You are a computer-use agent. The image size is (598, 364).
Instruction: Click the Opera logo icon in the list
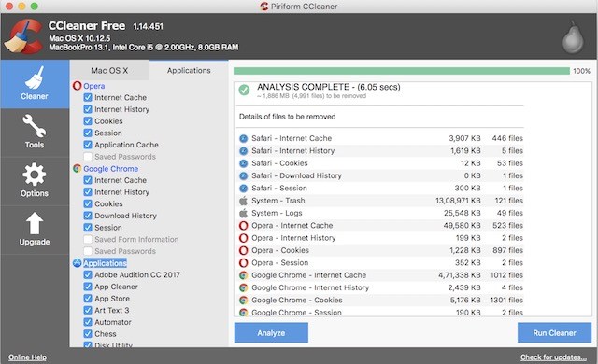77,86
